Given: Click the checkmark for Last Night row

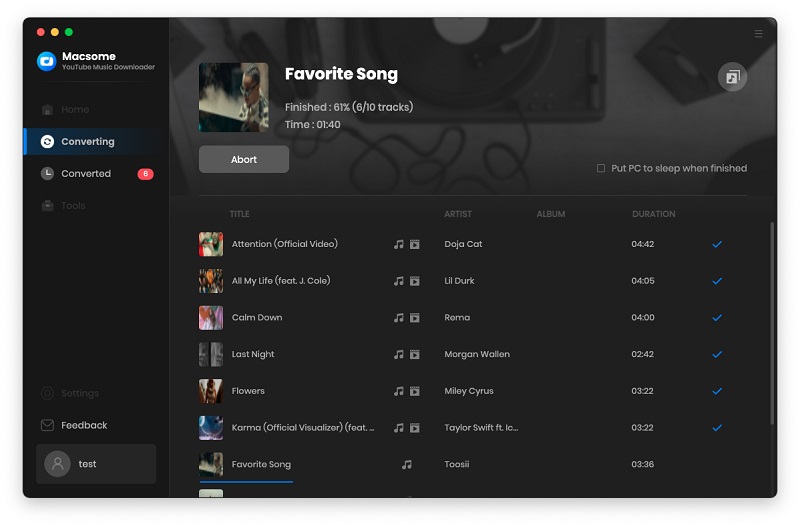Looking at the screenshot, I should coord(717,355).
